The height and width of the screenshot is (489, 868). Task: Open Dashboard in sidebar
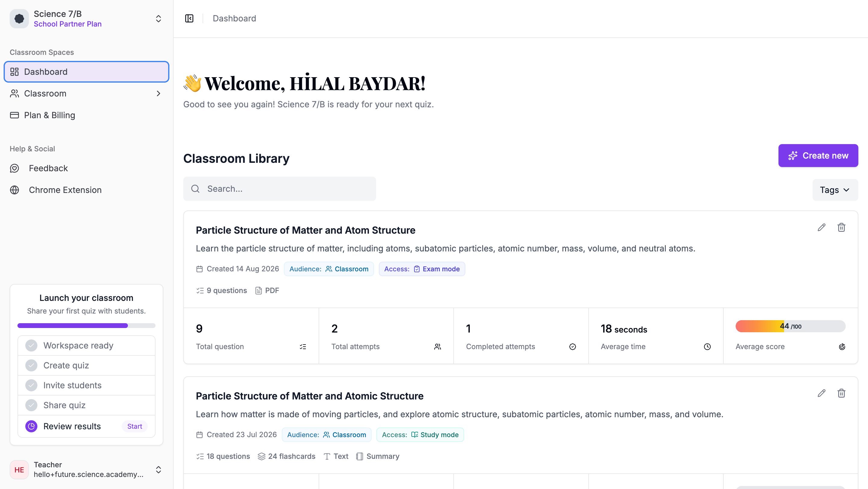point(86,72)
